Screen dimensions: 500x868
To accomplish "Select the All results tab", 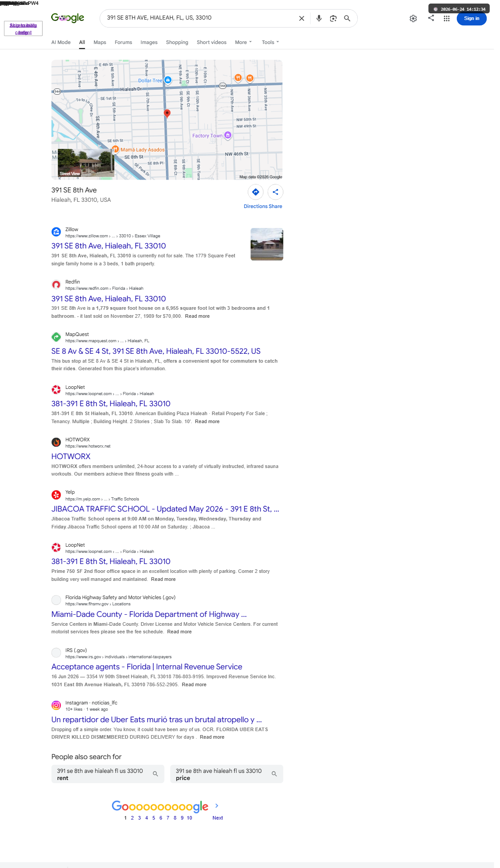I will click(x=82, y=42).
